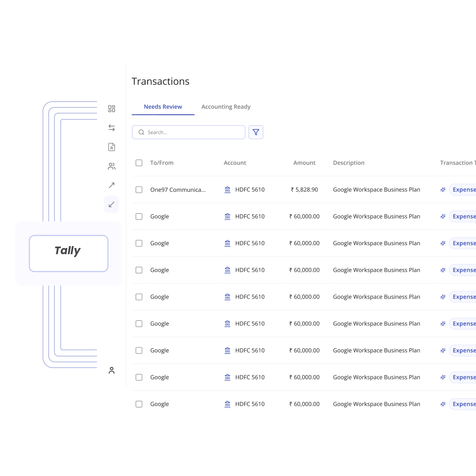Click the Amount column header

(304, 163)
